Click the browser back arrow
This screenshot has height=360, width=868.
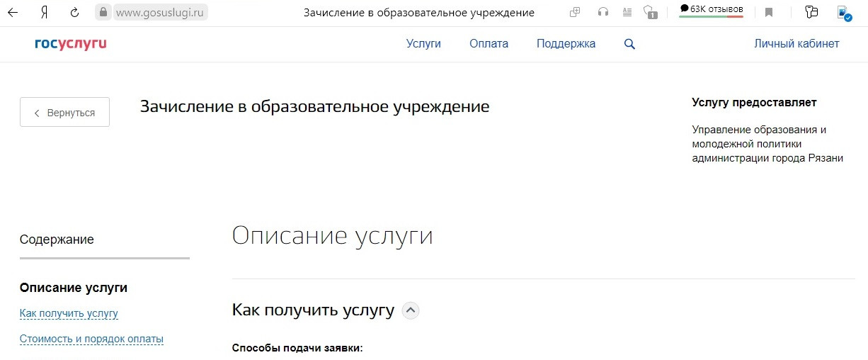click(13, 12)
